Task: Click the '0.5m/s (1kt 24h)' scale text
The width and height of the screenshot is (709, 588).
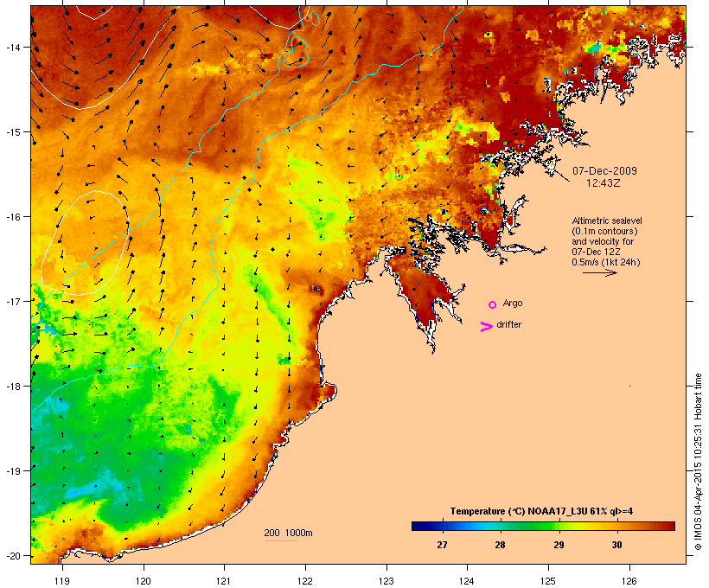Action: pos(606,262)
